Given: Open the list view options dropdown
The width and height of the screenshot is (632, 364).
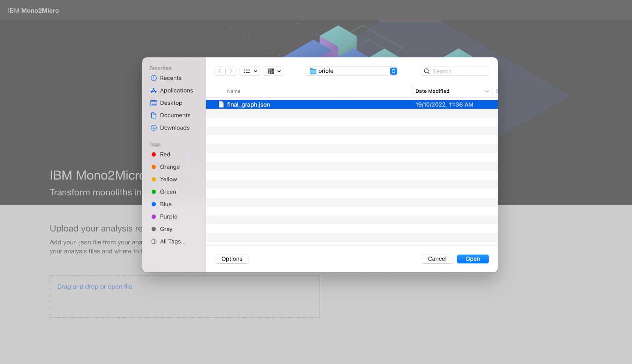Looking at the screenshot, I should (250, 71).
